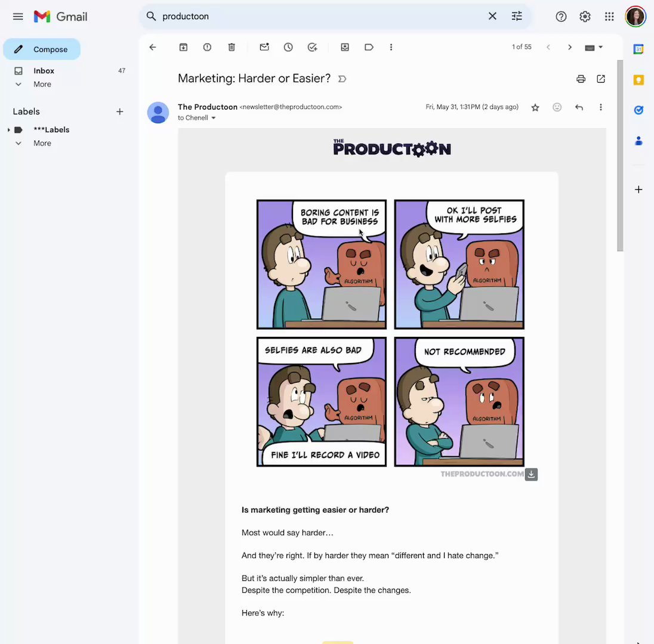Move this email to a folder
Screen dimensions: 654x644
[345, 47]
